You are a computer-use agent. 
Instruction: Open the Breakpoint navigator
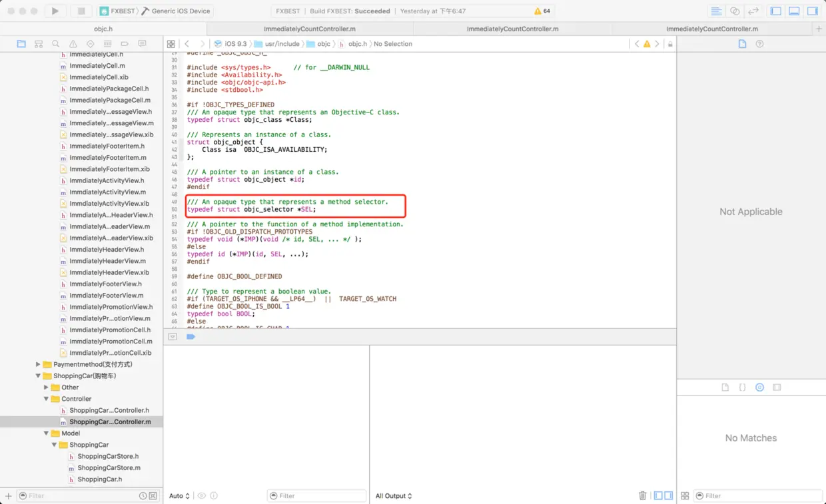[x=125, y=44]
